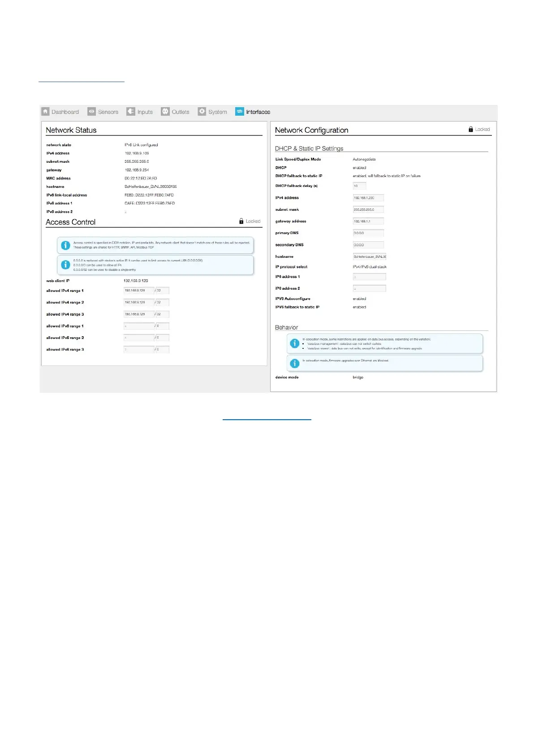The image size is (534, 756).
Task: Select the secondary DNS field
Action: [x=368, y=245]
